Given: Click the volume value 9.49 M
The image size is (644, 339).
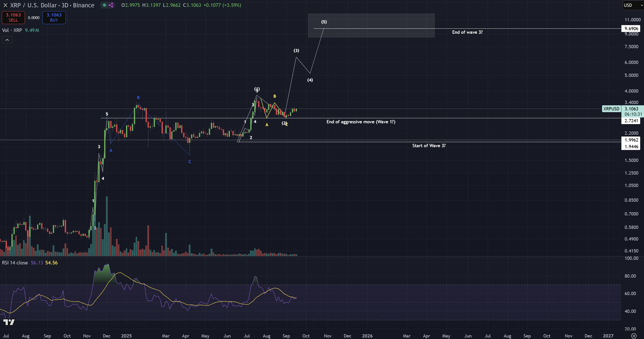Looking at the screenshot, I should click(32, 30).
